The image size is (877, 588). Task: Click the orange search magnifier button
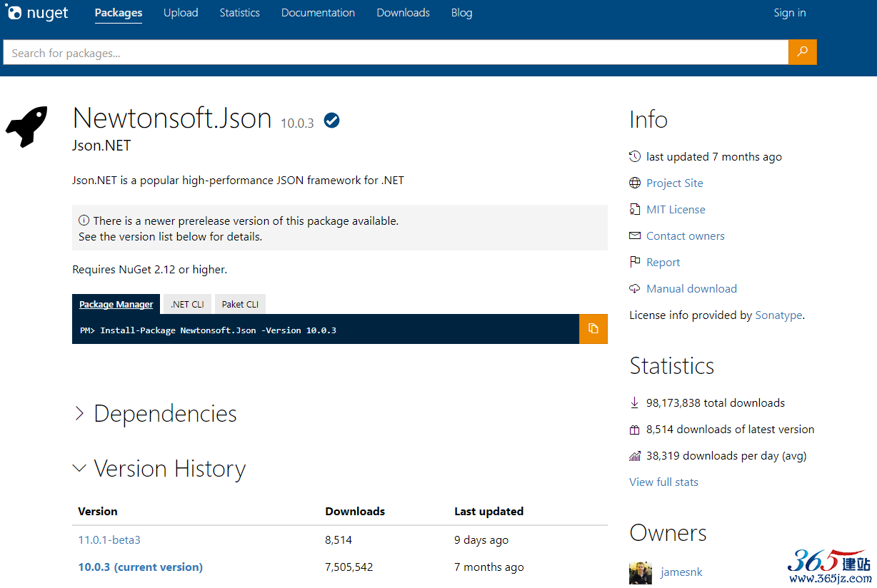coord(803,52)
